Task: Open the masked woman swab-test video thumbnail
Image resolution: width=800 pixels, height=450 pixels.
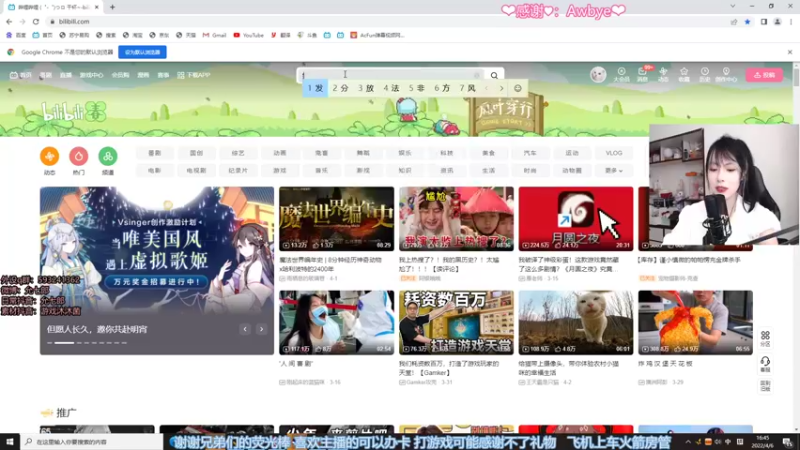Action: click(x=336, y=322)
